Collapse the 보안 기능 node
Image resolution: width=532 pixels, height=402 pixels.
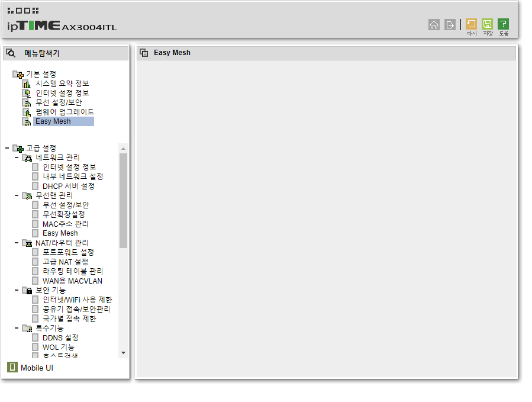tap(17, 290)
